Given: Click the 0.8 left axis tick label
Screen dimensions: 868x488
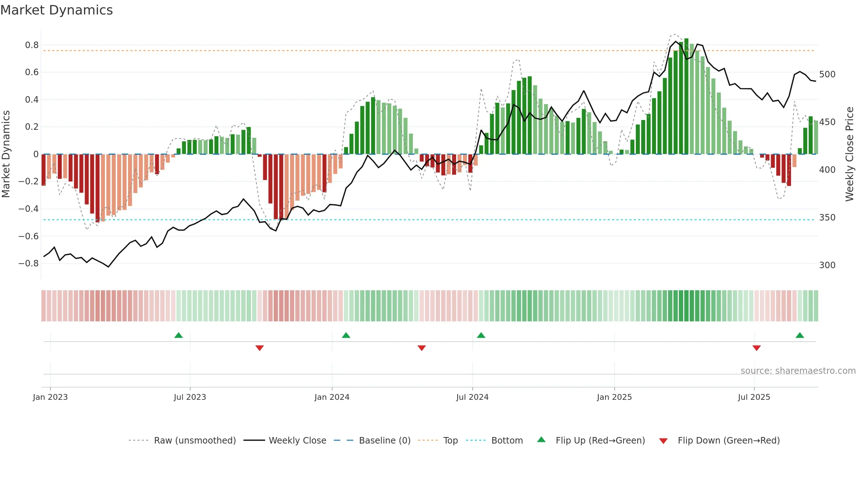Looking at the screenshot, I should pos(32,45).
